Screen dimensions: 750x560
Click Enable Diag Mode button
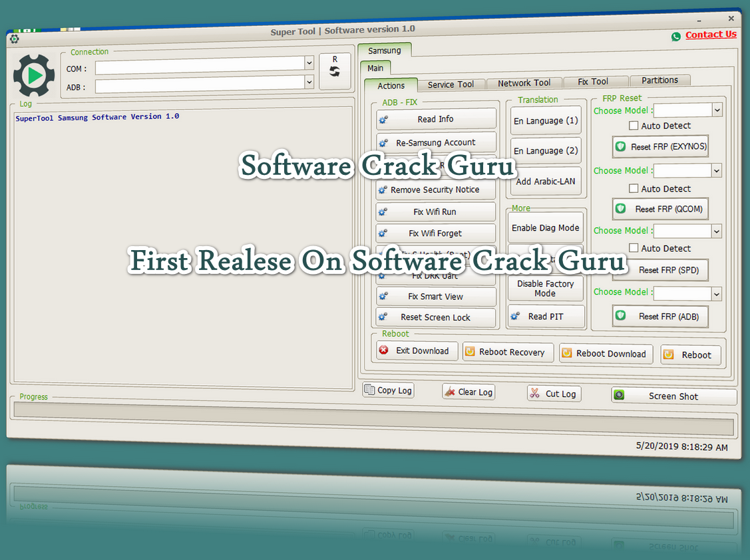(x=546, y=228)
